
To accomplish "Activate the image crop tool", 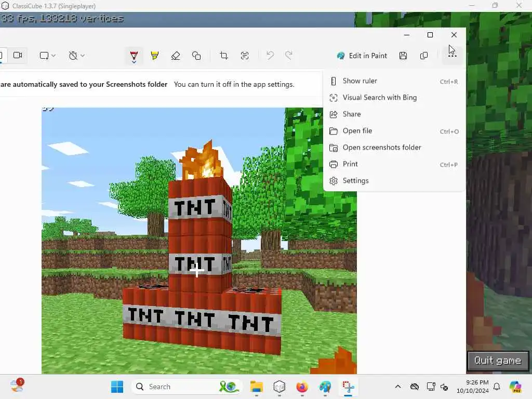I will point(223,55).
